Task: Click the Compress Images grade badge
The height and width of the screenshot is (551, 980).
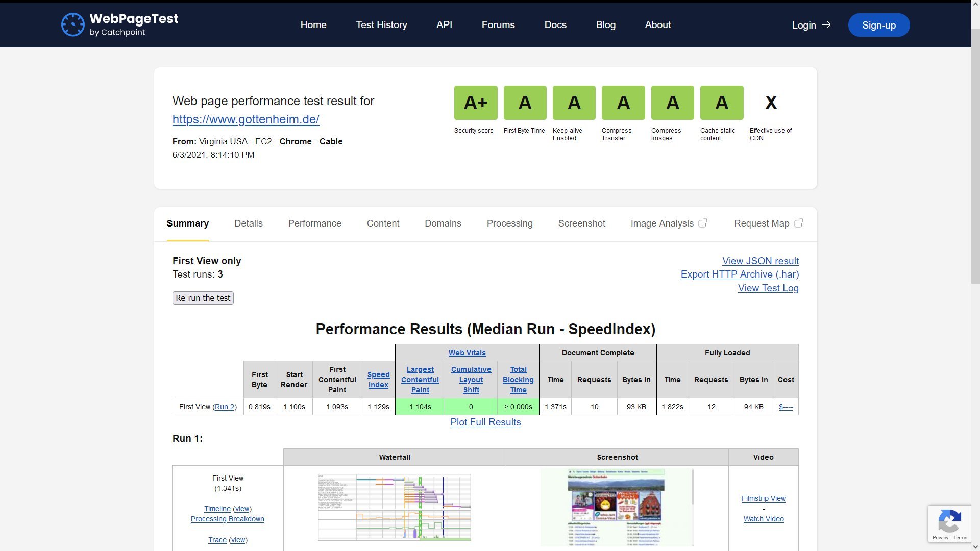Action: coord(672,103)
